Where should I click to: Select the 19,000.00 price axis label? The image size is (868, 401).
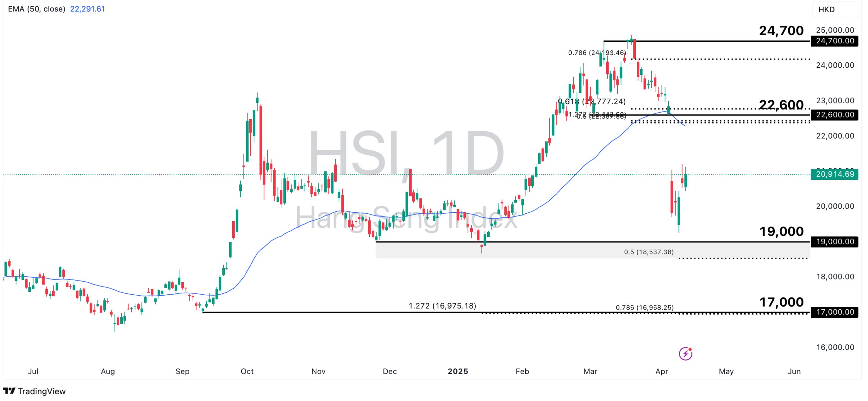(x=834, y=242)
